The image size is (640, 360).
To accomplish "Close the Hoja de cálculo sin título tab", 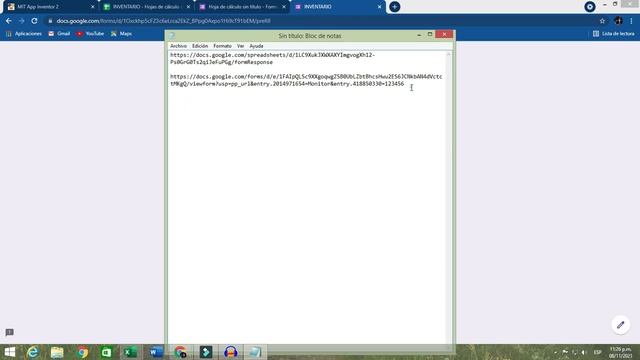I will (x=284, y=7).
